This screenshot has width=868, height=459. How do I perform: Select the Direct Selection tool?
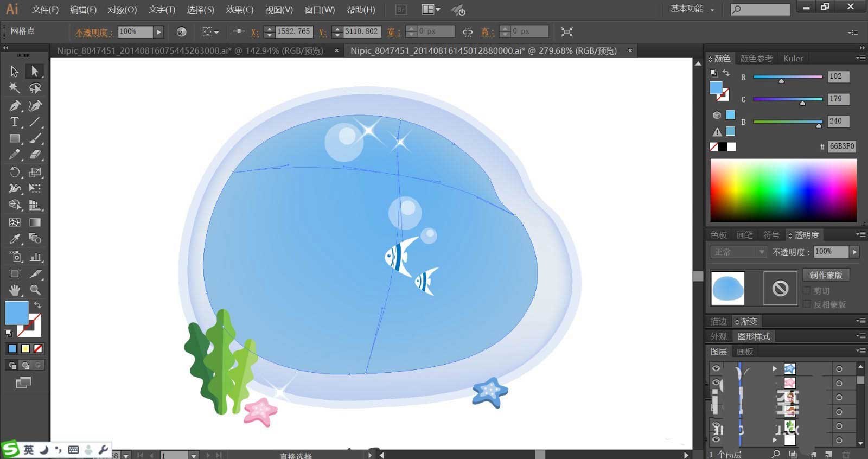(35, 71)
